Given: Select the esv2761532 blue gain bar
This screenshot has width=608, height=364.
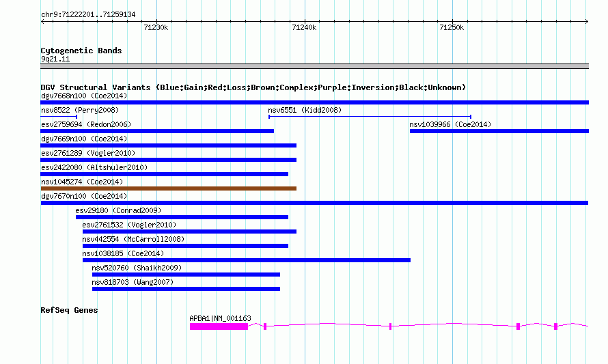Looking at the screenshot, I should [x=189, y=232].
